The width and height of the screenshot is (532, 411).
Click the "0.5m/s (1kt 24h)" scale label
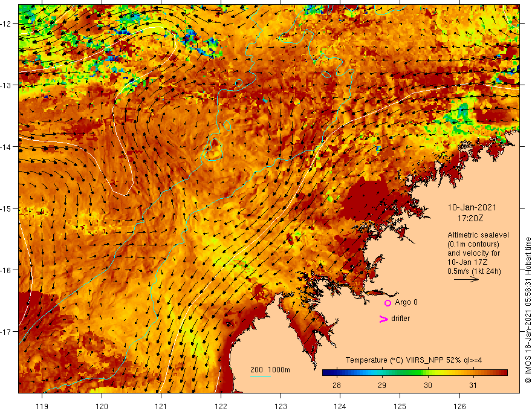click(x=474, y=271)
